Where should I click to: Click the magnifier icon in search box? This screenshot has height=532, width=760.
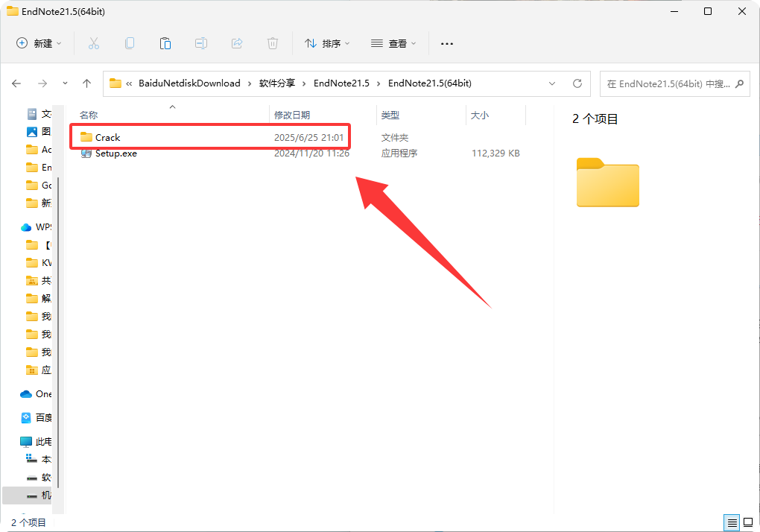[739, 83]
